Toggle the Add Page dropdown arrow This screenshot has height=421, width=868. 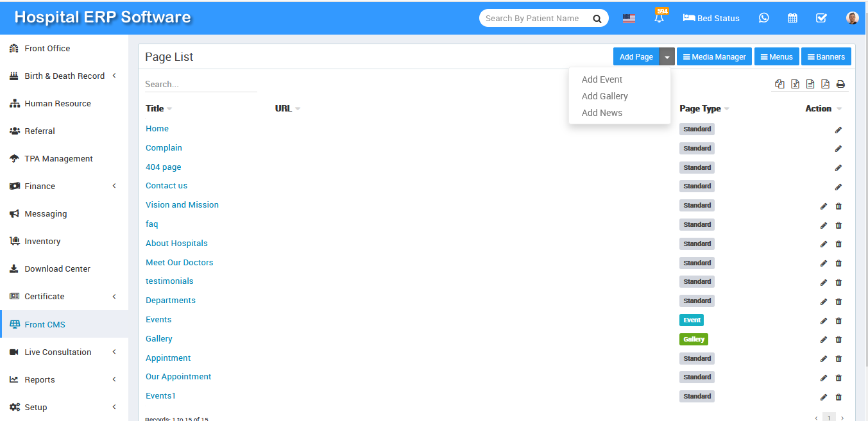click(x=667, y=57)
